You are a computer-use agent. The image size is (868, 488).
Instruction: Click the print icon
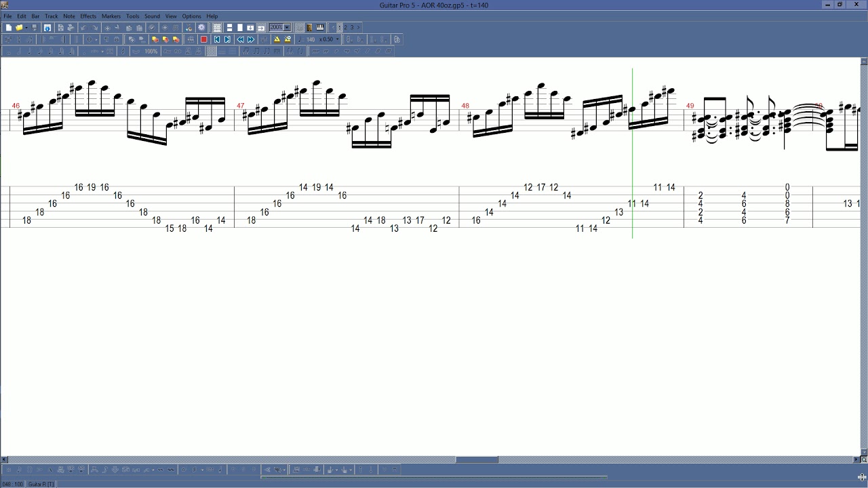click(x=71, y=28)
